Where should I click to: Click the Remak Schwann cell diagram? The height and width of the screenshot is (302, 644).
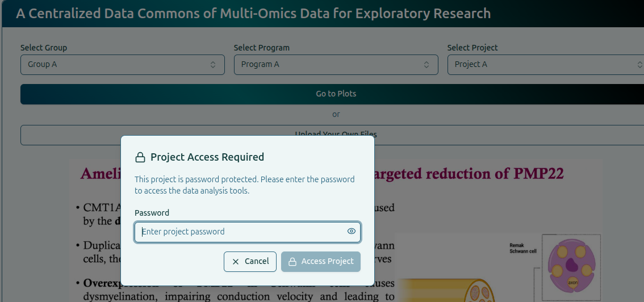click(571, 267)
